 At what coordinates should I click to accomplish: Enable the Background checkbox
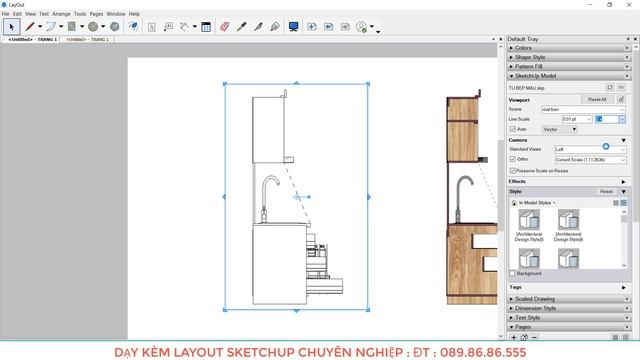point(513,273)
